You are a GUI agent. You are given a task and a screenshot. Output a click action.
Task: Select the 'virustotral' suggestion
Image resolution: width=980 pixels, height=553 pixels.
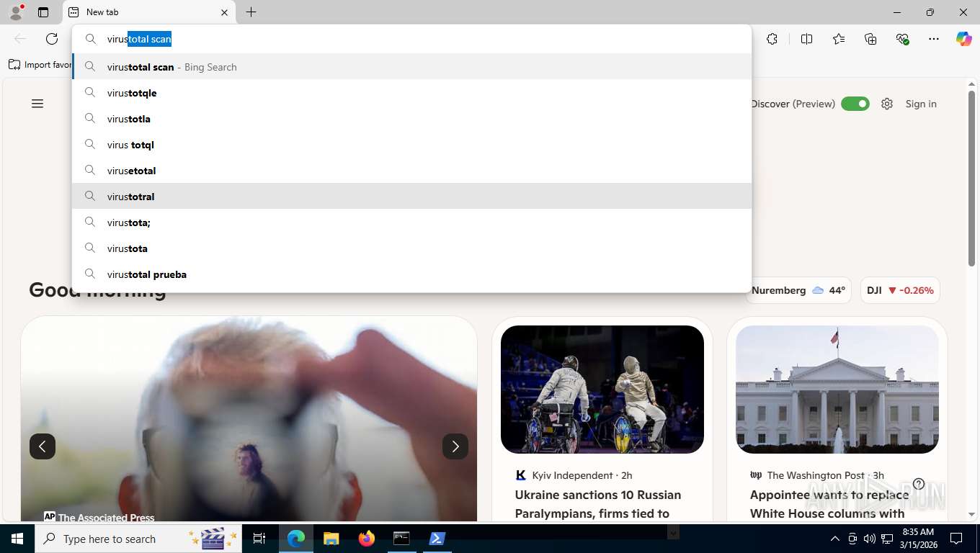click(x=411, y=197)
